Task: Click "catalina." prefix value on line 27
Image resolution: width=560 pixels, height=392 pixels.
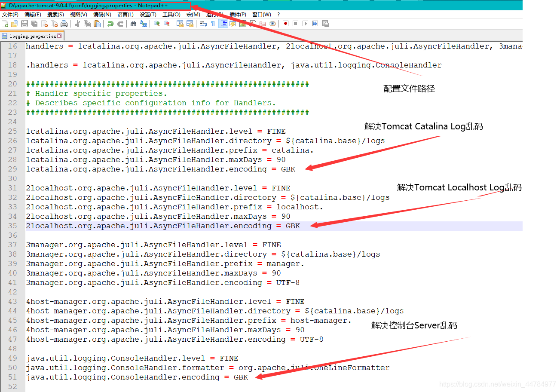Action: (x=293, y=150)
